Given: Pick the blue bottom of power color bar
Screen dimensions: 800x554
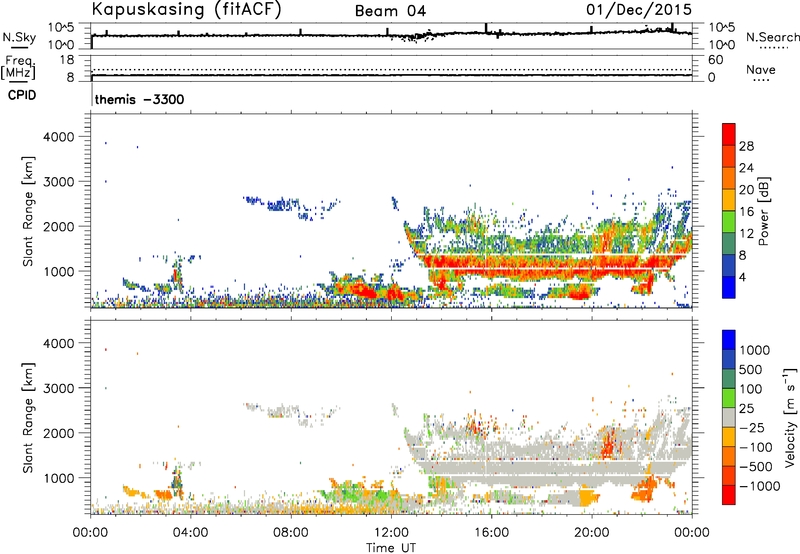Looking at the screenshot, I should 729,287.
